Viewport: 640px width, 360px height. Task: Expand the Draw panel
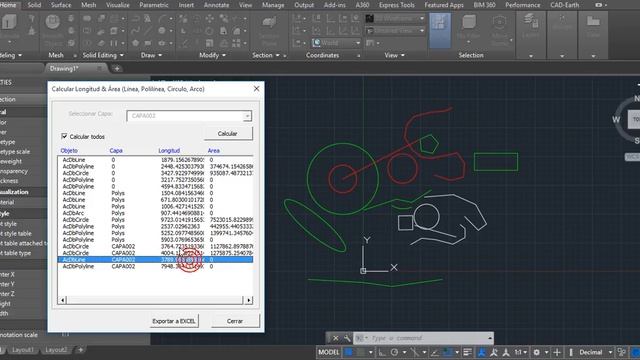point(151,55)
